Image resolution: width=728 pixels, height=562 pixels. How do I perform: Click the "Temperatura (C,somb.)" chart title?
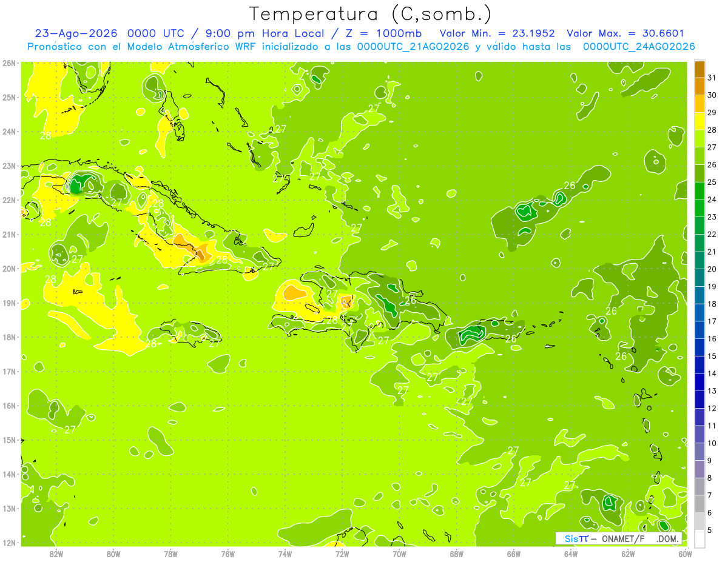tap(370, 15)
